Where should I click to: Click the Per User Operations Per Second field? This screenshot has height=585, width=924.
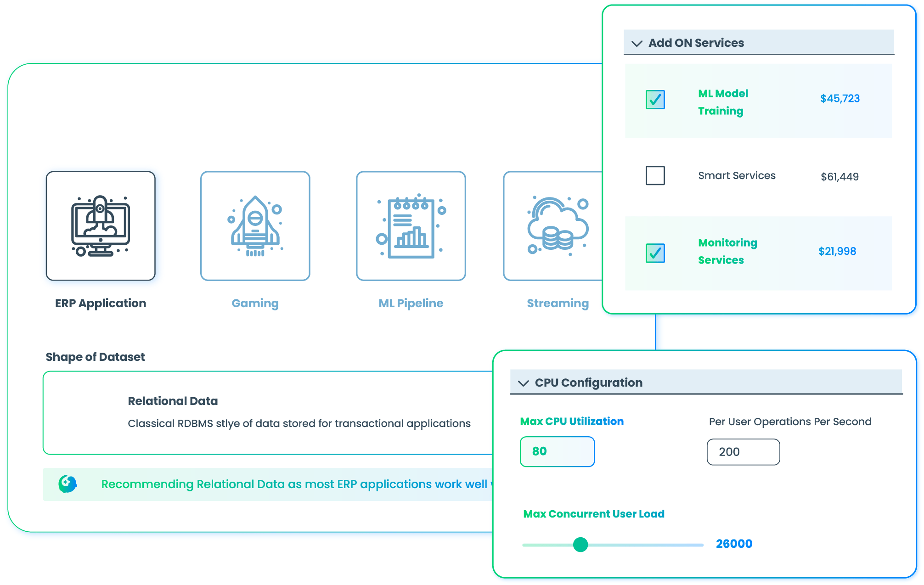tap(743, 452)
